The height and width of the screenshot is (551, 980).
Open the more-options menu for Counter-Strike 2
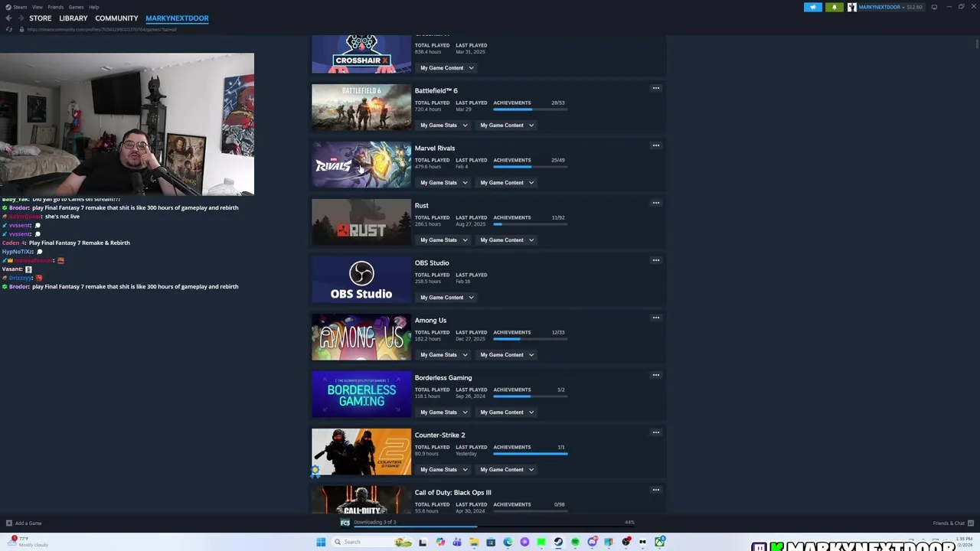pyautogui.click(x=655, y=432)
